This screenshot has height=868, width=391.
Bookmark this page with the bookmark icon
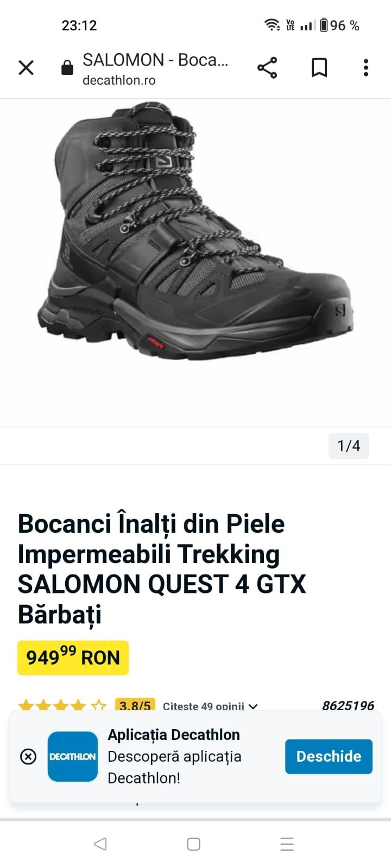pyautogui.click(x=319, y=68)
